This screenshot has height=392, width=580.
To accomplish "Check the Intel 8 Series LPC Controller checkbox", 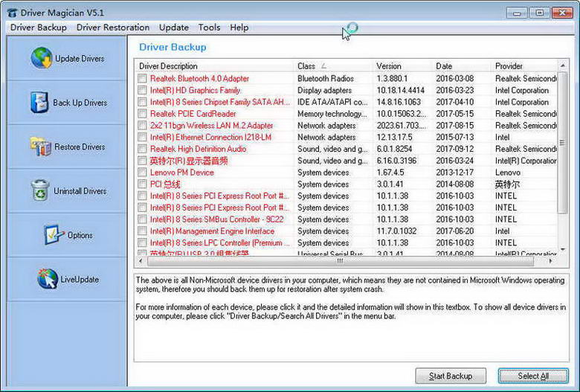I will (x=142, y=242).
